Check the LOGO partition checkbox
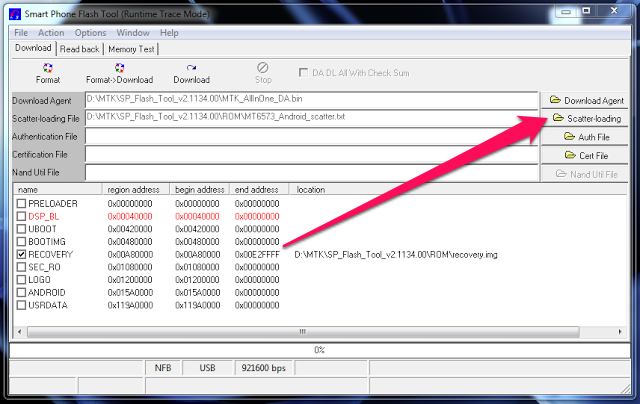This screenshot has width=640, height=404. [x=21, y=280]
